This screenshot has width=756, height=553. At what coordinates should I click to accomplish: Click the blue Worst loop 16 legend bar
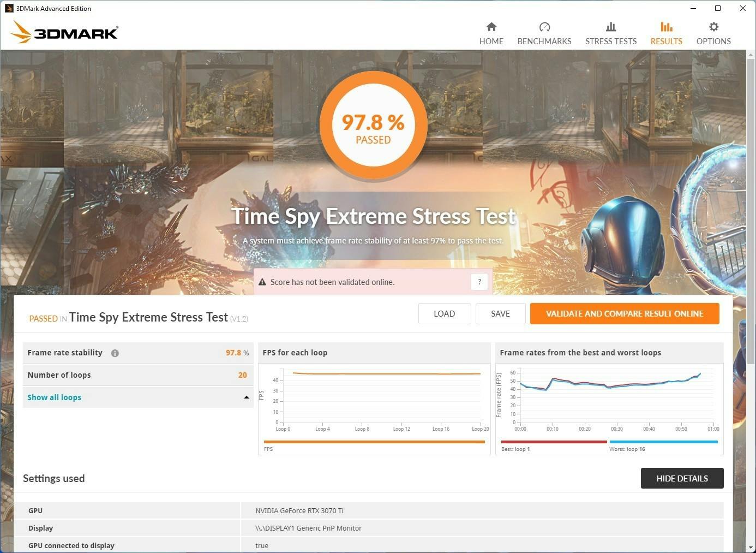click(663, 442)
